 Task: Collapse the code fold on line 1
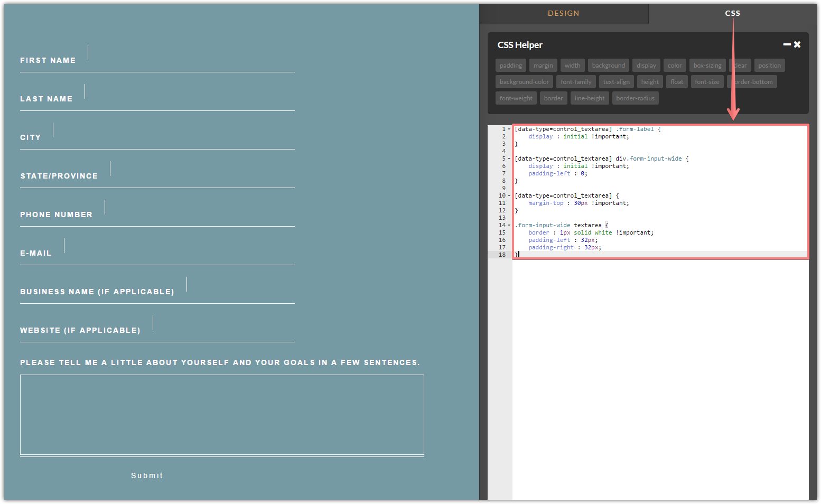point(508,128)
